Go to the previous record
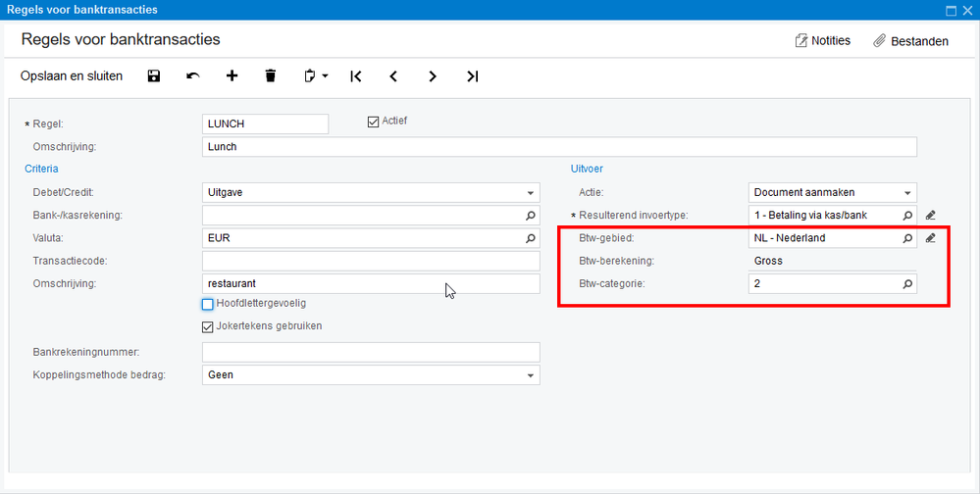Viewport: 980px width, 494px height. (393, 75)
